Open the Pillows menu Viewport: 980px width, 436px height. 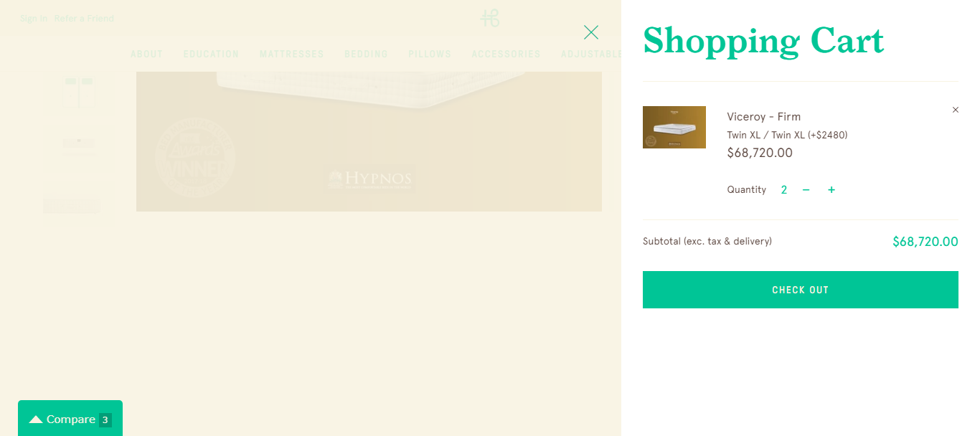(x=430, y=54)
